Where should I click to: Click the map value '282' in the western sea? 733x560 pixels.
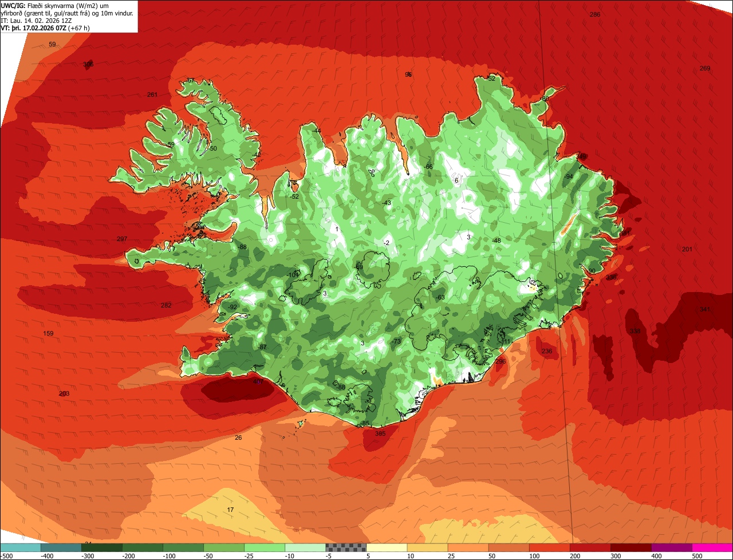pyautogui.click(x=166, y=305)
